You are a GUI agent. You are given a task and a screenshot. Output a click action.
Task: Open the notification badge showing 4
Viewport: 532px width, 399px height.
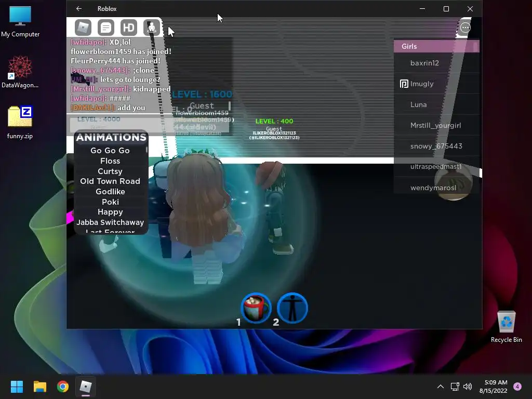point(517,387)
